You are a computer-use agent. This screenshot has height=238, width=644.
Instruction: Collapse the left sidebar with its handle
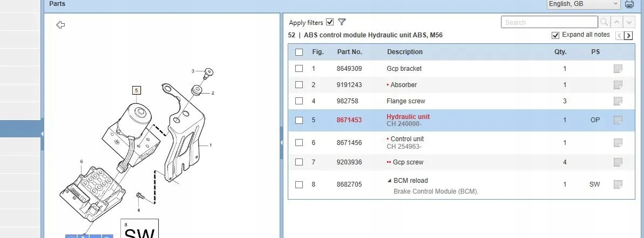pyautogui.click(x=42, y=134)
